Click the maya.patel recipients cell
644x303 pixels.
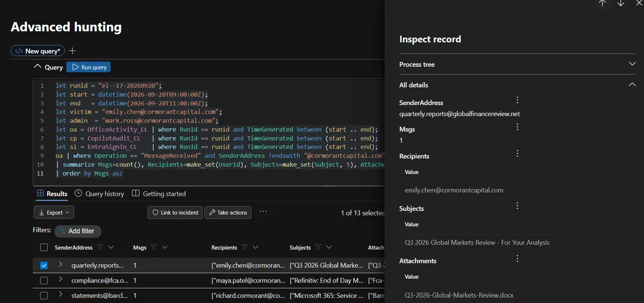[x=248, y=280]
